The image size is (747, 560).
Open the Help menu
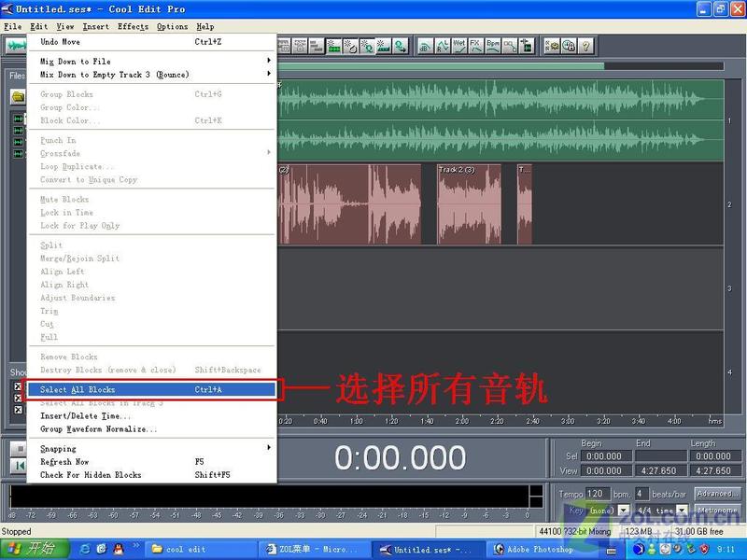[x=205, y=27]
